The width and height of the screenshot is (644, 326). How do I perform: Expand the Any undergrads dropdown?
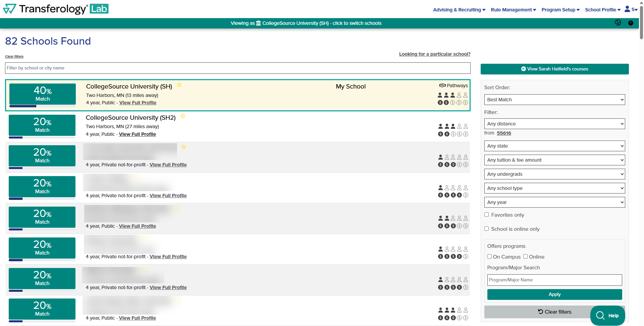[x=555, y=174]
